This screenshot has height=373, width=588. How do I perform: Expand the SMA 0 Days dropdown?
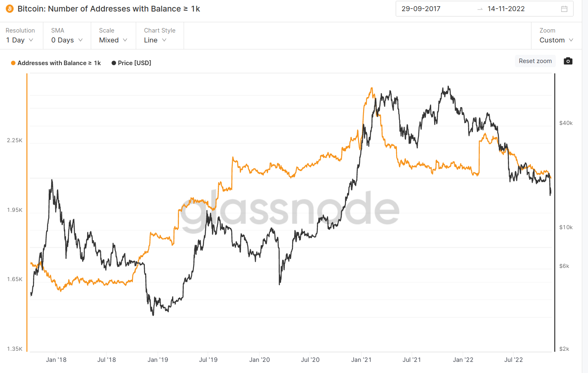pos(67,40)
